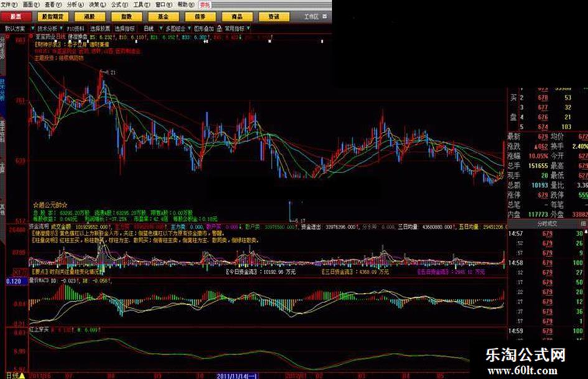Open the 公式 menu
The image size is (588, 379).
[x=119, y=4]
